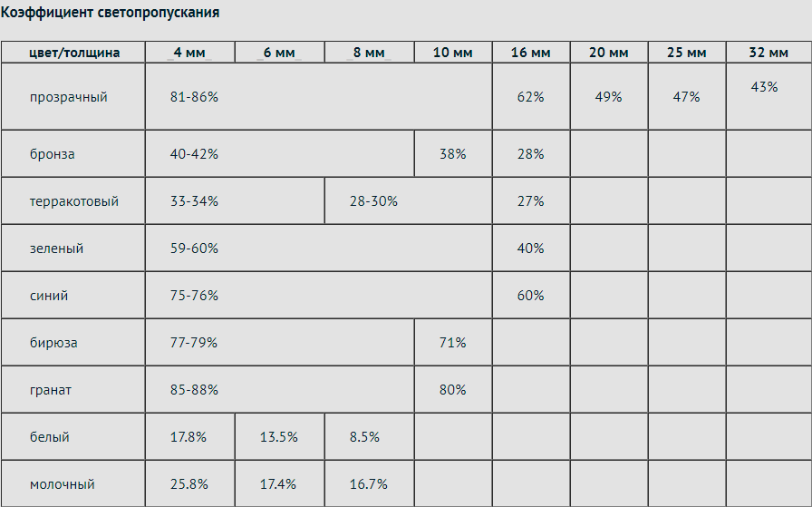Select the "10 мм" column header
This screenshot has height=507, width=812.
click(x=453, y=53)
